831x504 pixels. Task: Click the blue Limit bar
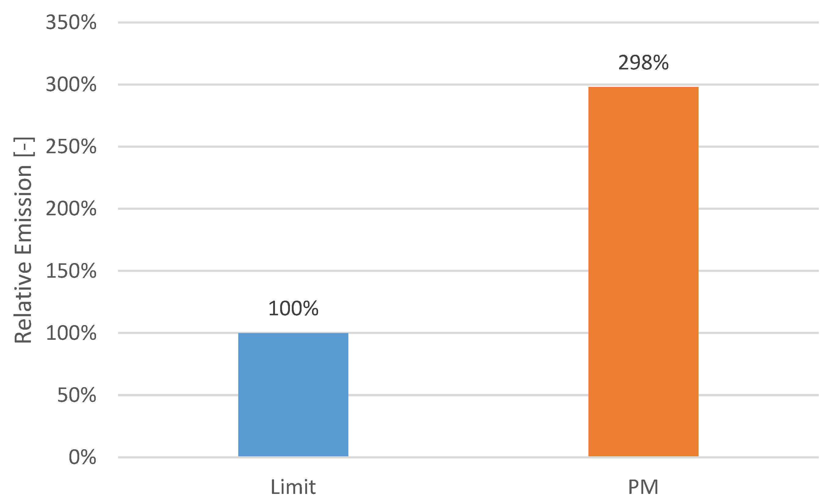pos(293,395)
